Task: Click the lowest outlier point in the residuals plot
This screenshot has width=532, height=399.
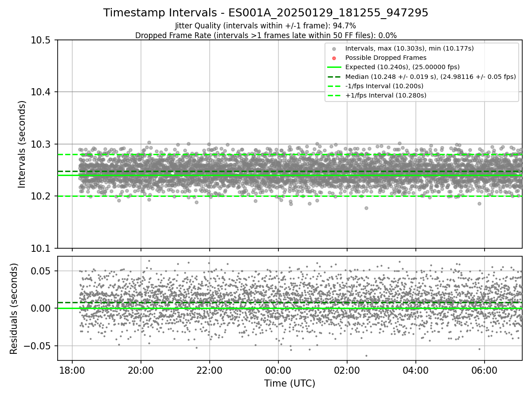Action: 366,356
